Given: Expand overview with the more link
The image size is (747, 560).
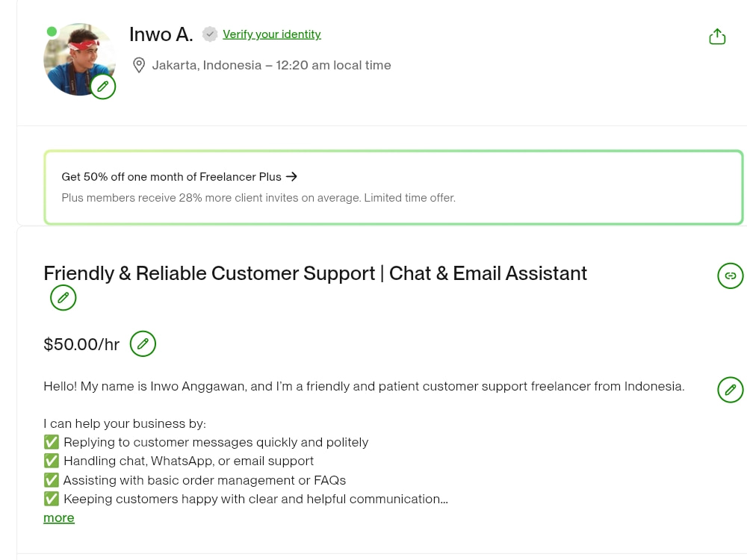Looking at the screenshot, I should click(x=58, y=517).
